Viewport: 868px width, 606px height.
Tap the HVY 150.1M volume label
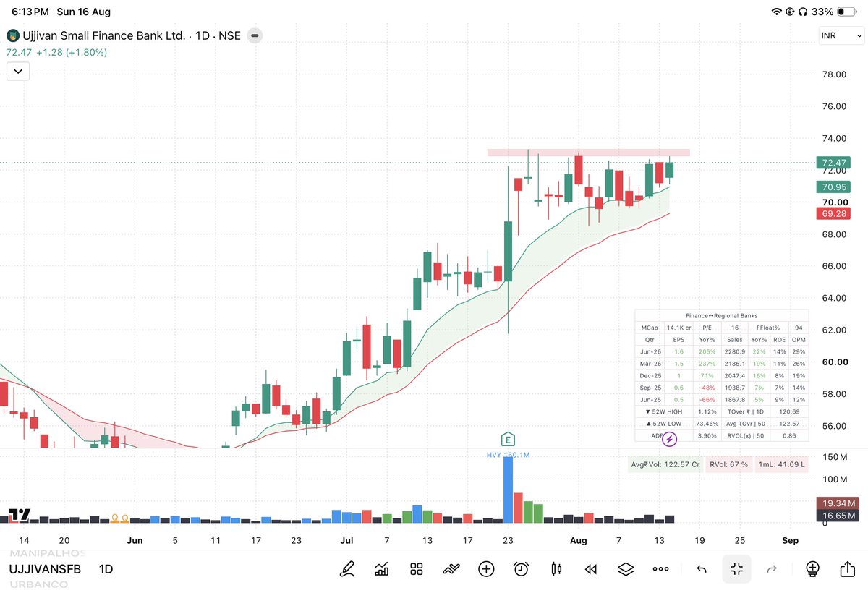click(507, 455)
